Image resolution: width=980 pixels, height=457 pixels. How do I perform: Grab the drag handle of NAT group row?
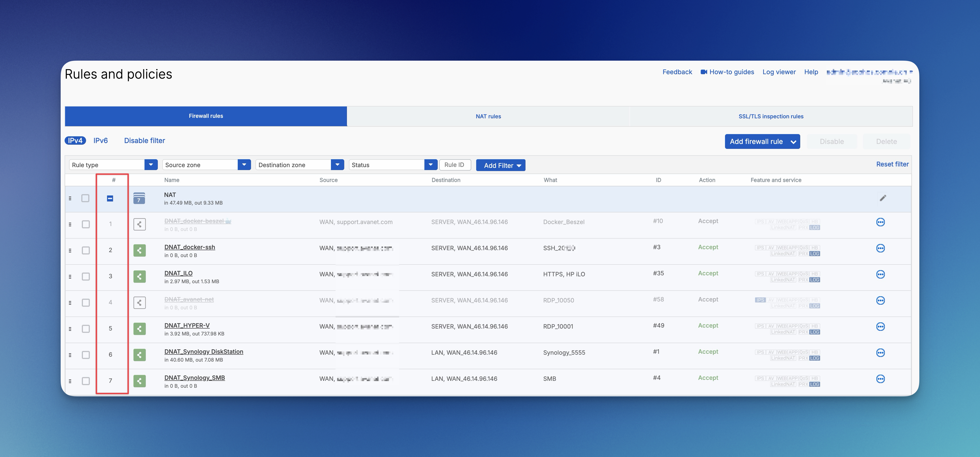click(x=70, y=198)
